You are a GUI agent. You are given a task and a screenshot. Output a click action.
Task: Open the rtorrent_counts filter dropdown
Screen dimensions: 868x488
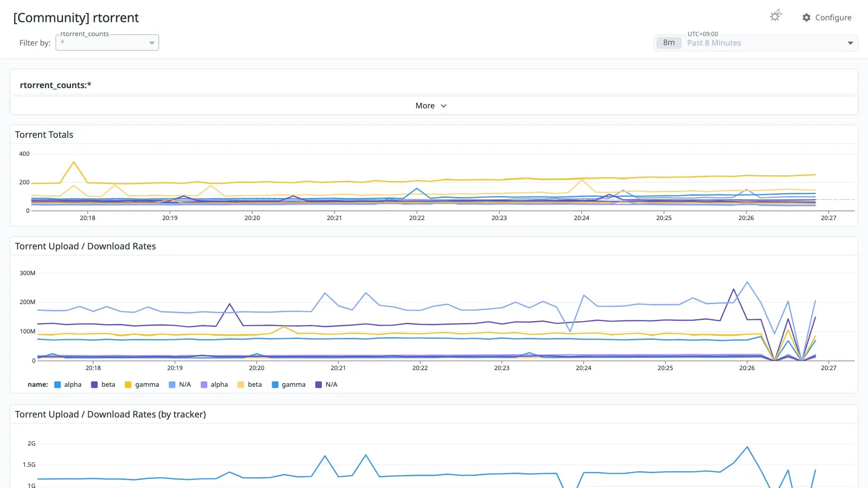point(107,42)
